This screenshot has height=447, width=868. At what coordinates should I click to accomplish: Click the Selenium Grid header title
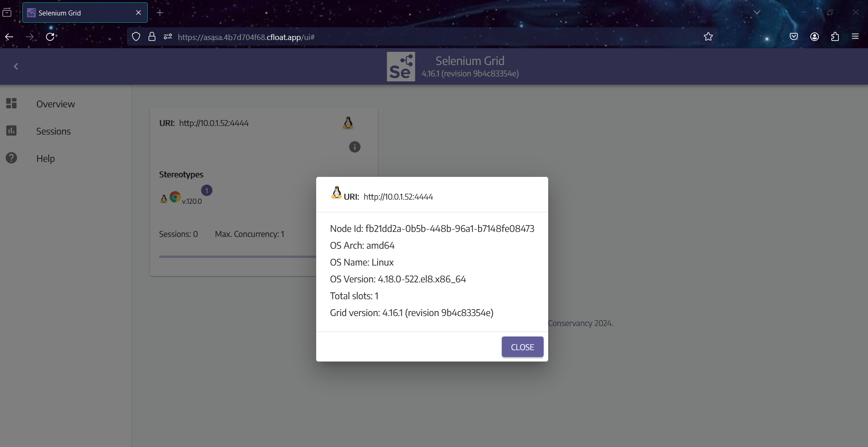470,61
